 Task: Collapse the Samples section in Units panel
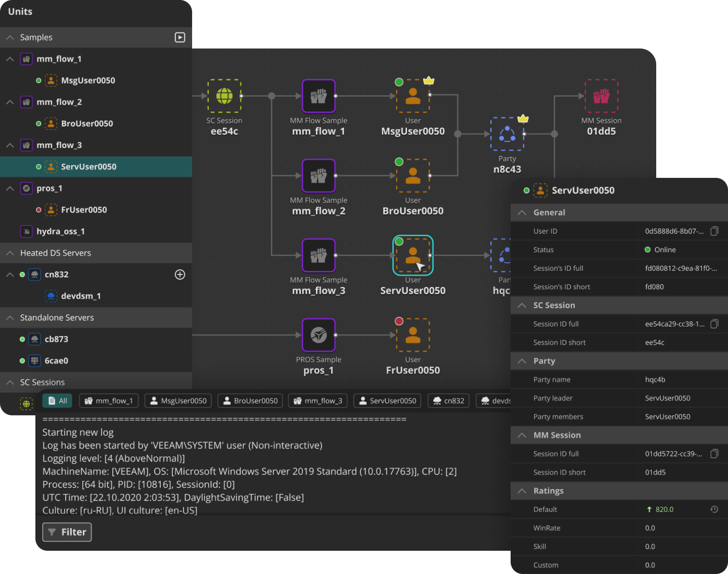(10, 37)
